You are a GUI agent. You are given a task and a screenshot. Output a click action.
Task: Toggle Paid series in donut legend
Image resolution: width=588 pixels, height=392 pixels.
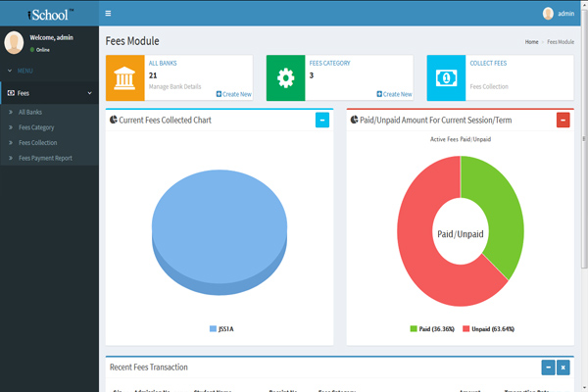433,328
